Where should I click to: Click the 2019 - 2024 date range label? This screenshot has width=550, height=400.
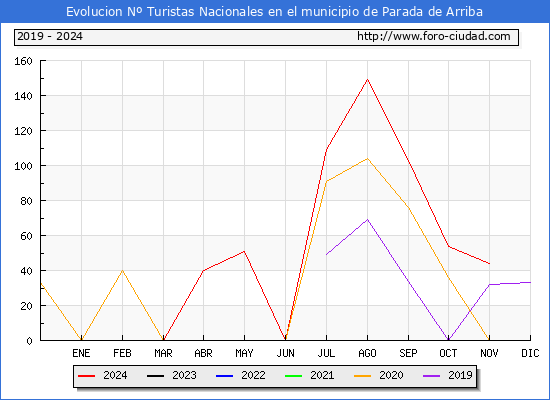pos(50,36)
